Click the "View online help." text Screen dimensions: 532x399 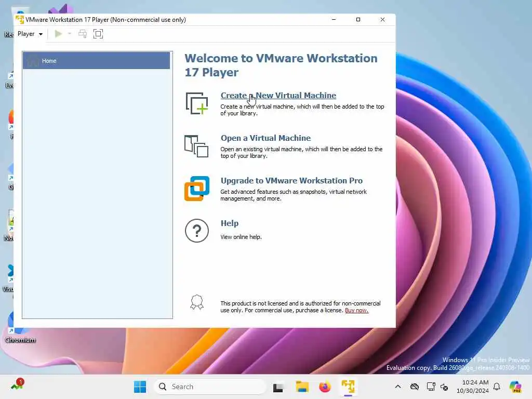coord(241,237)
